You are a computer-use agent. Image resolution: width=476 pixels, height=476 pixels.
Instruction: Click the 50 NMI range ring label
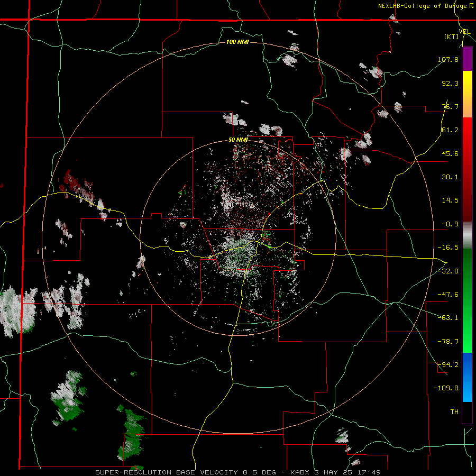point(239,140)
